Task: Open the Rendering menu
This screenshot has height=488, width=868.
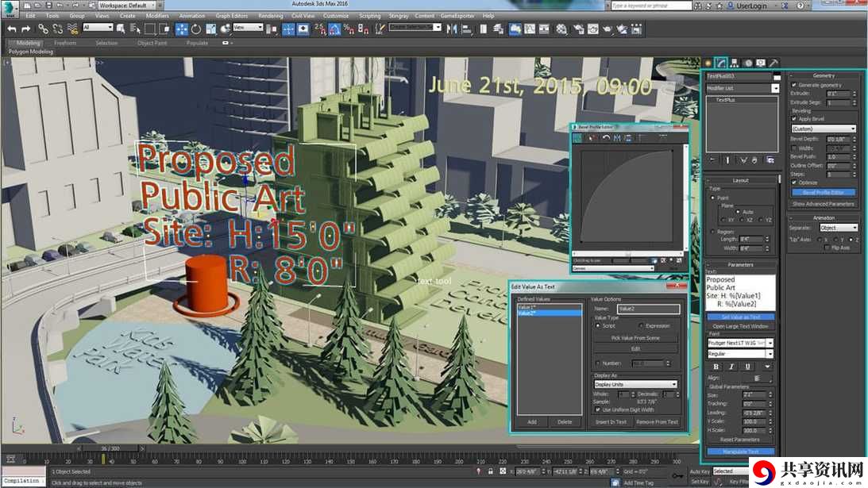Action: click(x=270, y=16)
